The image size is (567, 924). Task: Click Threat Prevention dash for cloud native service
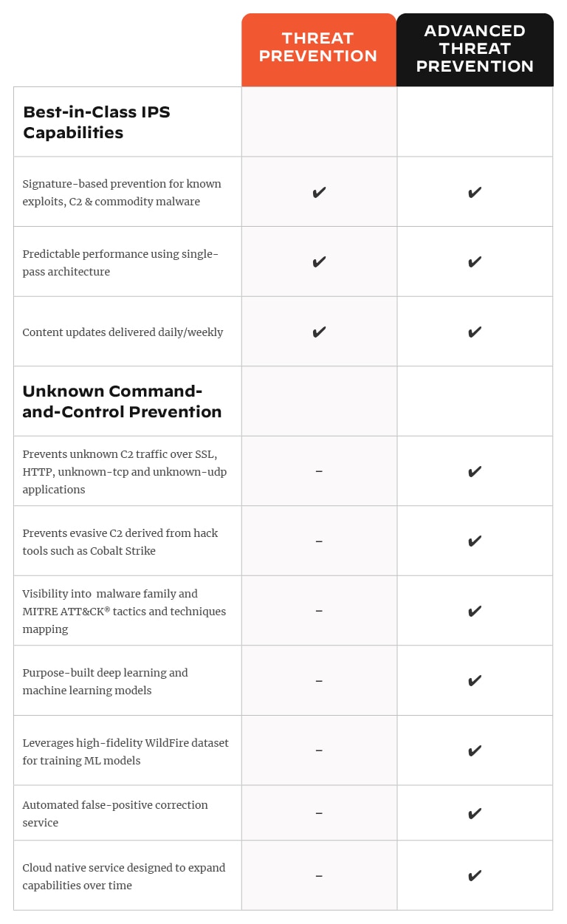319,876
